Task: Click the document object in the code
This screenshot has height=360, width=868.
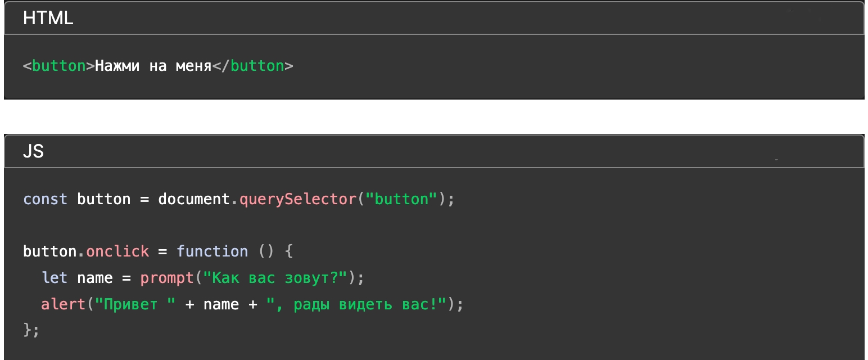Action: (x=194, y=199)
